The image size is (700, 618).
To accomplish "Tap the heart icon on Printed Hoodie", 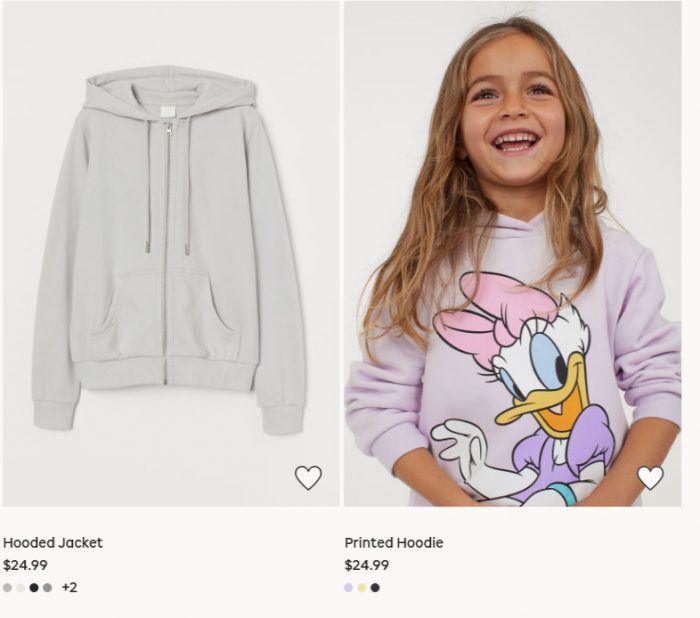I will point(650,478).
